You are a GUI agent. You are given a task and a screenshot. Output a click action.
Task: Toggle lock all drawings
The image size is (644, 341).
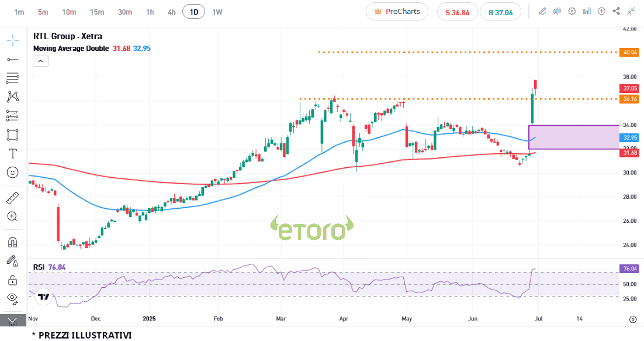coord(12,280)
